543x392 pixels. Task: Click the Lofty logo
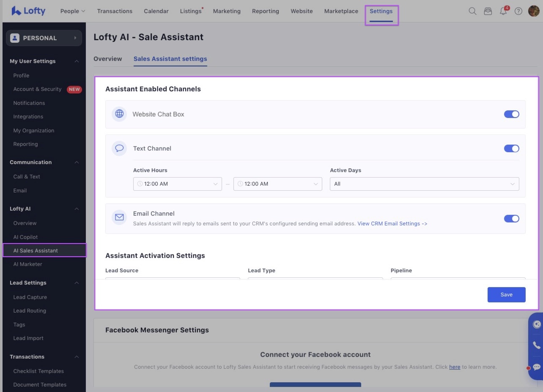coord(28,11)
